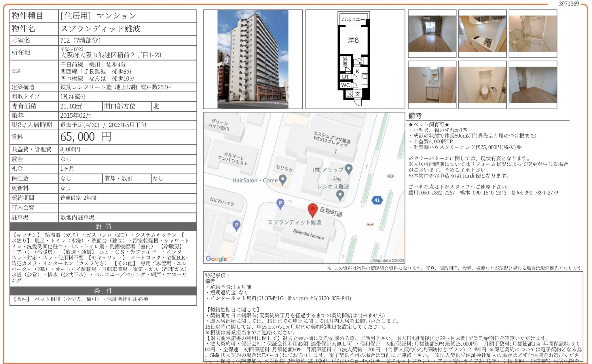Image resolution: width=592 pixels, height=364 pixels.
Task: Open the living room photo thumbnail
Action: point(432,34)
